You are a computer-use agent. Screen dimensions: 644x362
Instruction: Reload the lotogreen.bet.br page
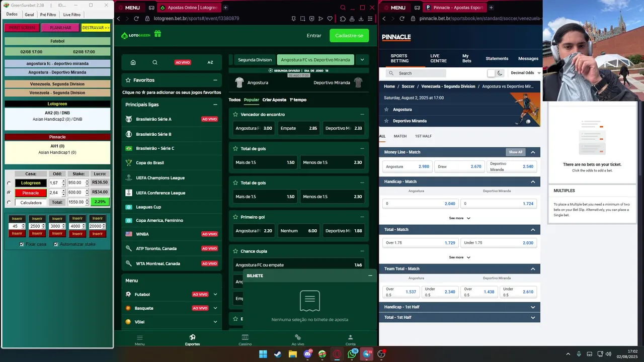(x=136, y=19)
